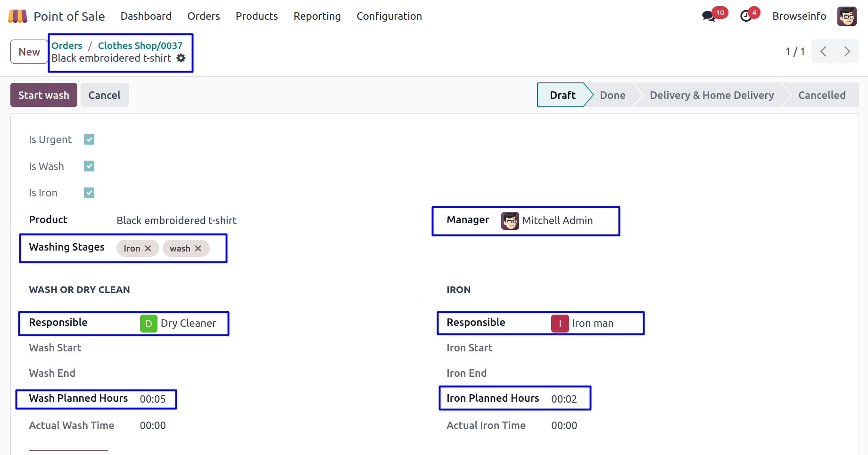This screenshot has width=868, height=455.
Task: Go to the previous record arrow
Action: [823, 51]
